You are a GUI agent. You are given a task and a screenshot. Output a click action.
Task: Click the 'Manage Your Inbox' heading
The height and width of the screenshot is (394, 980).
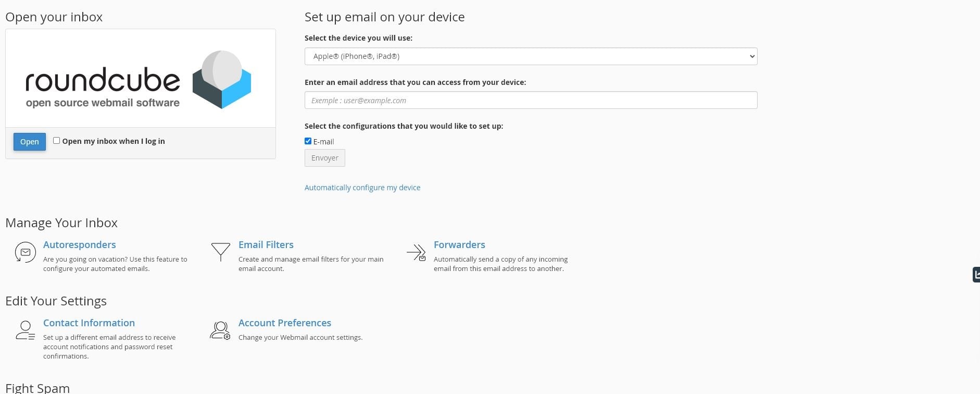coord(61,223)
